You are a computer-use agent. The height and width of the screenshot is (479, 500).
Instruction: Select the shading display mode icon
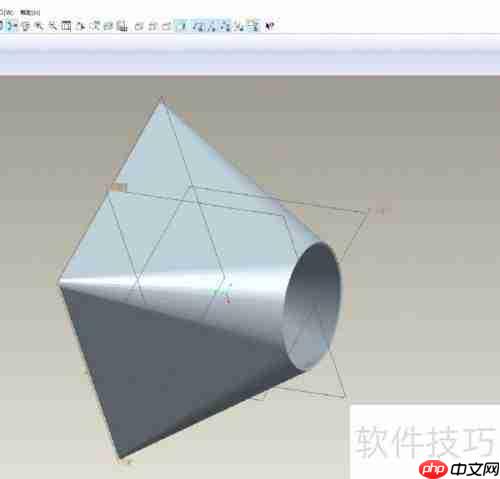pyautogui.click(x=182, y=26)
